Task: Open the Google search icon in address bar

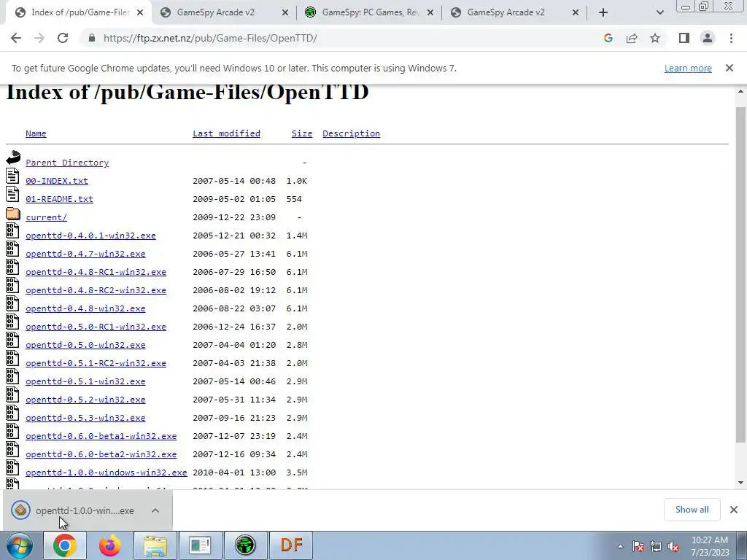Action: [608, 38]
